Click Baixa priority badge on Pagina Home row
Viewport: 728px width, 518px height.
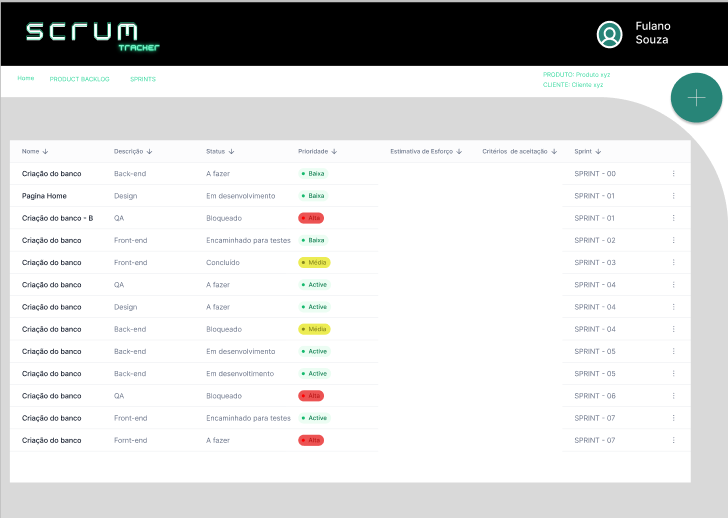(x=313, y=196)
